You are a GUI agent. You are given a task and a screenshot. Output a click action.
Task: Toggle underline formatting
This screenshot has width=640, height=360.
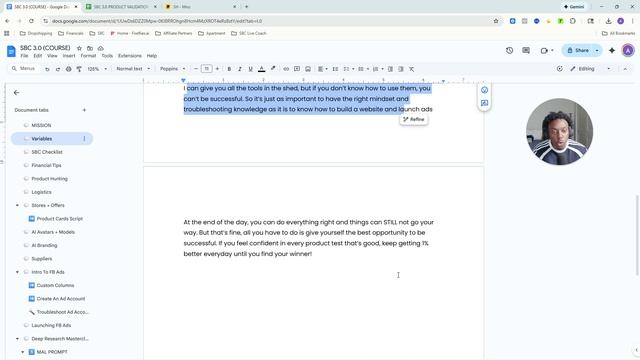(250, 69)
